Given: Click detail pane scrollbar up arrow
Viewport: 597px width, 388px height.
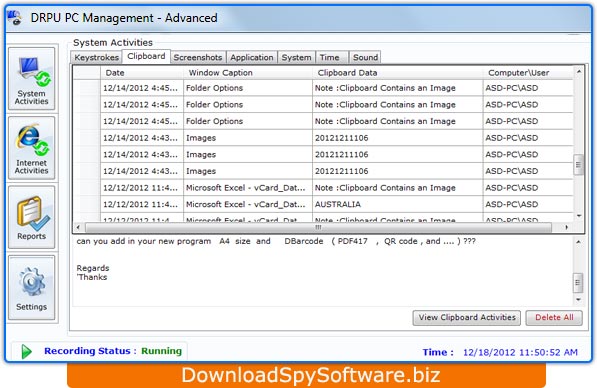Looking at the screenshot, I should coord(578,242).
